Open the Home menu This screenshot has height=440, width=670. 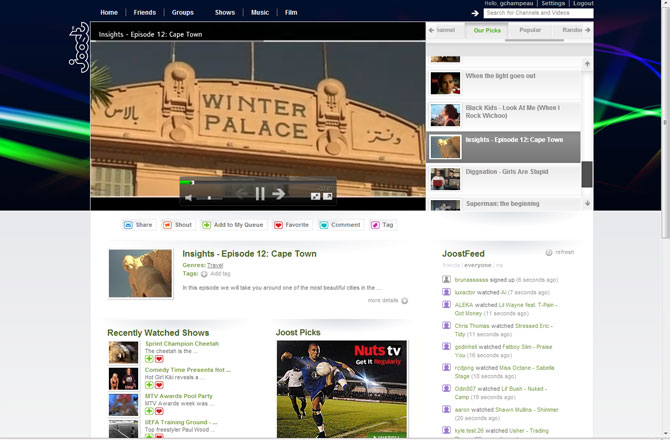(x=109, y=12)
